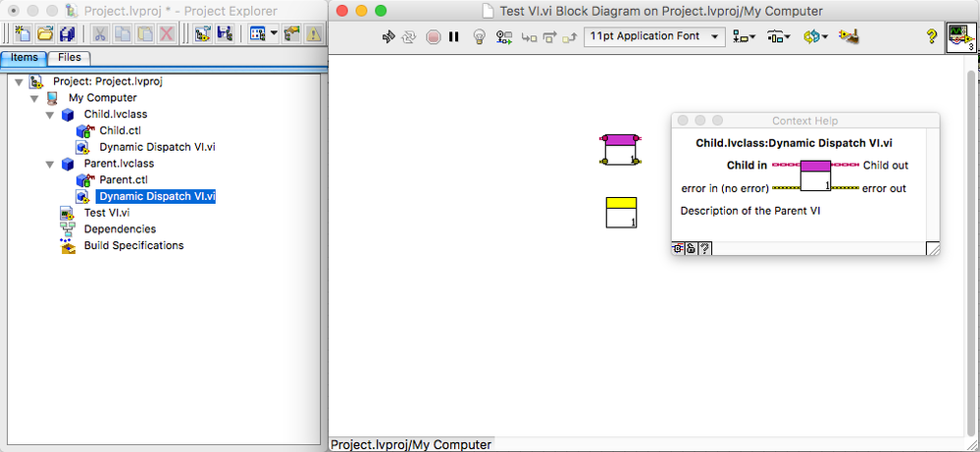Click the Cut scissors toolbar icon
This screenshot has height=452, width=980.
click(x=100, y=33)
